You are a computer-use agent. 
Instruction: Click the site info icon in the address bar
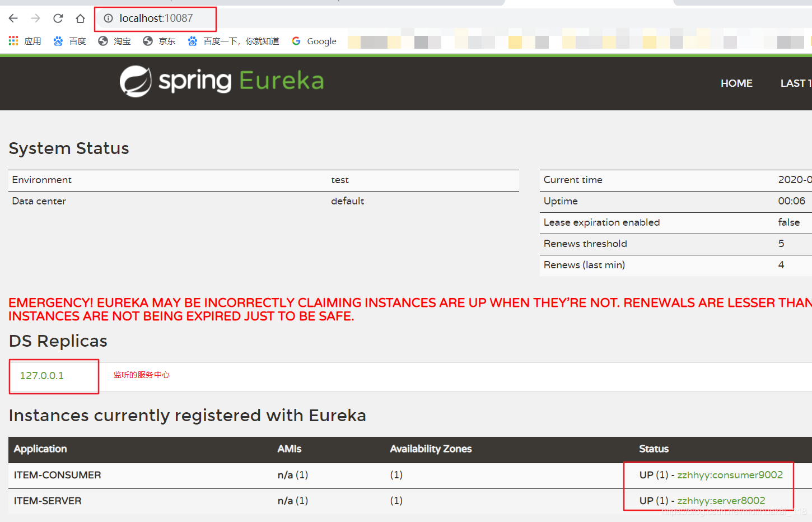(x=109, y=18)
